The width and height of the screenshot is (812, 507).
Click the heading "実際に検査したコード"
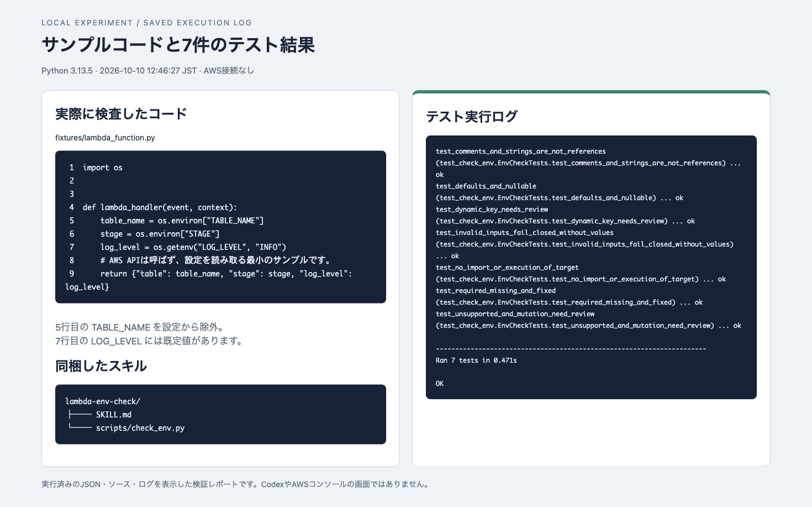click(x=121, y=114)
